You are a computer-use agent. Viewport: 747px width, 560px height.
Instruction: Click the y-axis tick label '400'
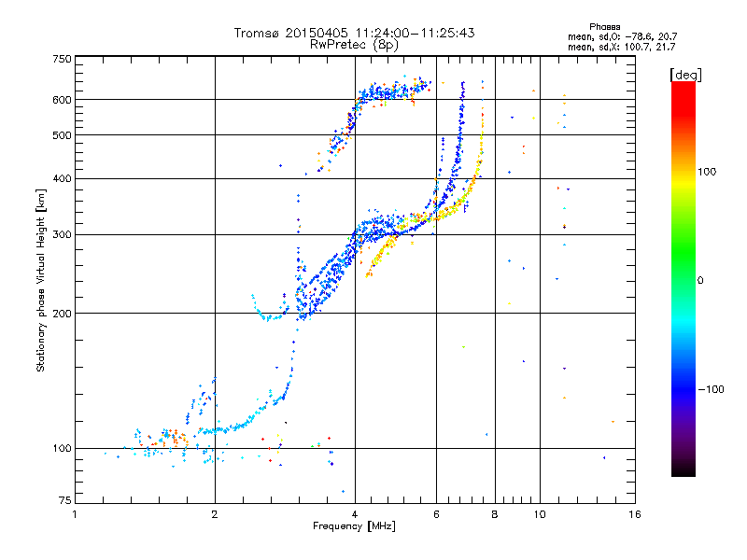[x=63, y=178]
